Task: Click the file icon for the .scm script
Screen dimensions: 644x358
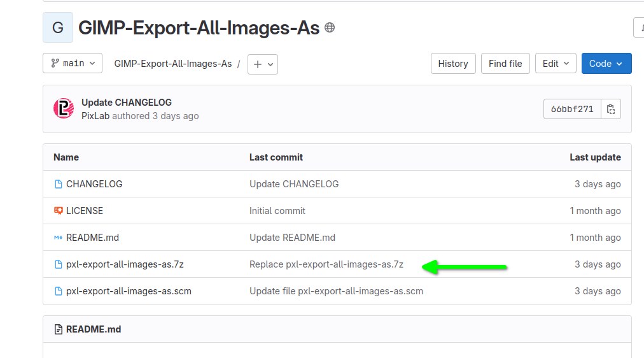Action: (59, 291)
